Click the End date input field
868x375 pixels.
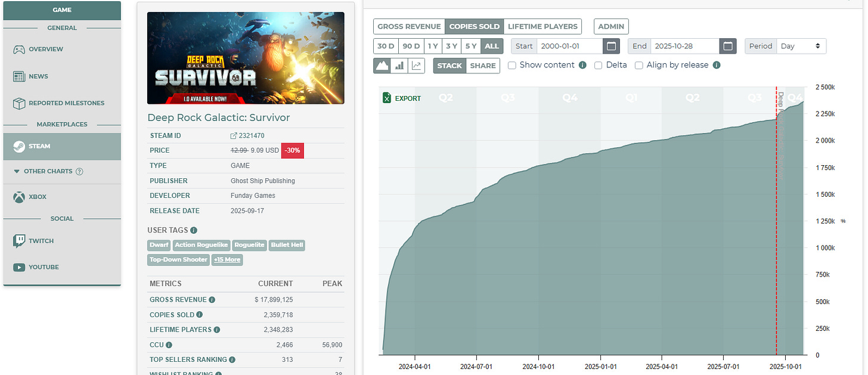686,46
